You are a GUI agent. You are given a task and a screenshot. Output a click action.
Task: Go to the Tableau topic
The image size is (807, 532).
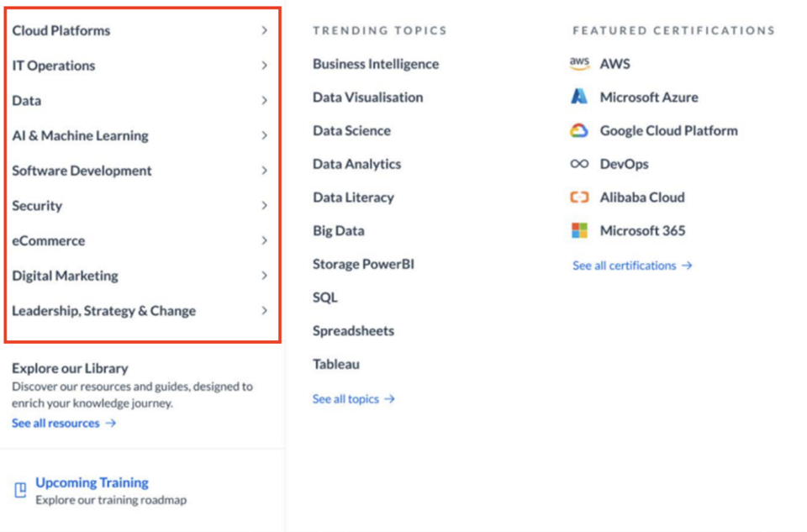(336, 364)
